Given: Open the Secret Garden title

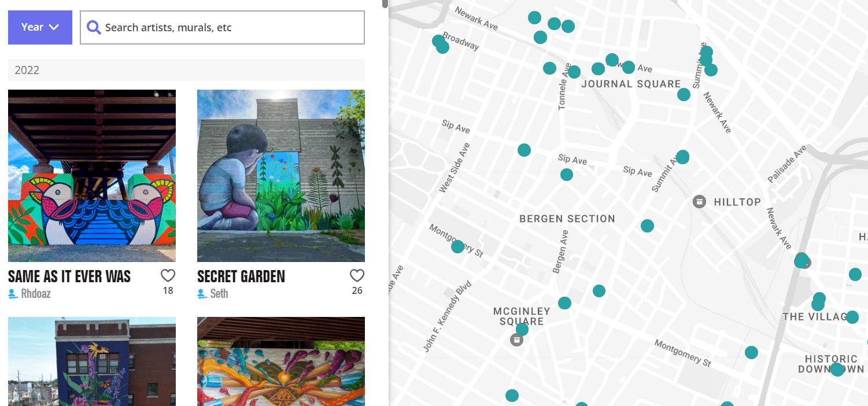Looking at the screenshot, I should click(x=241, y=276).
